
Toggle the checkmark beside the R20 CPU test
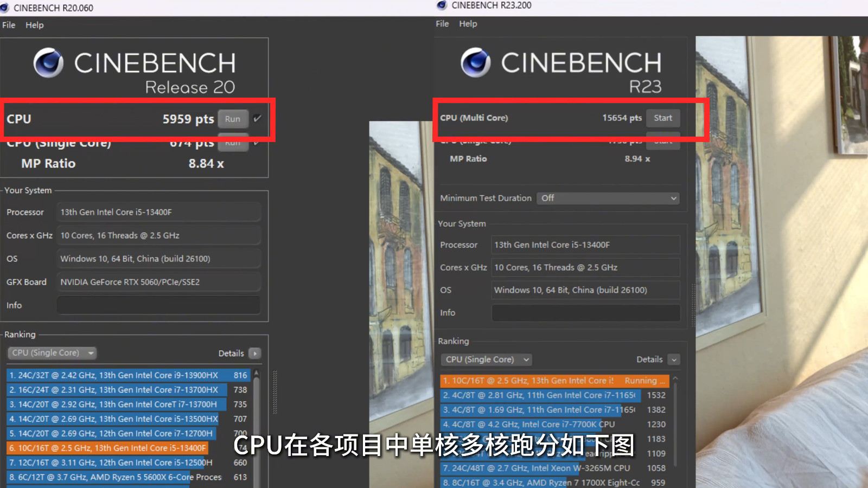pyautogui.click(x=257, y=118)
